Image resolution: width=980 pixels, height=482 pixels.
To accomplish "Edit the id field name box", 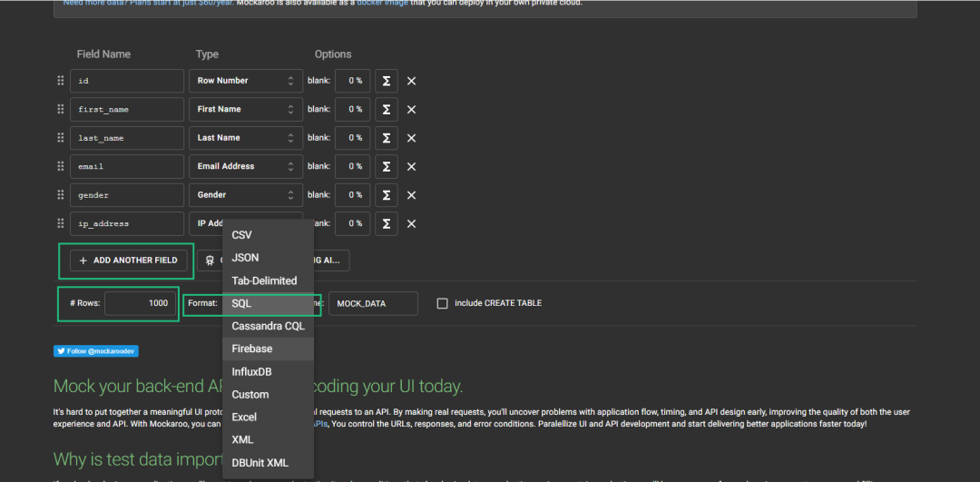I will [x=127, y=81].
